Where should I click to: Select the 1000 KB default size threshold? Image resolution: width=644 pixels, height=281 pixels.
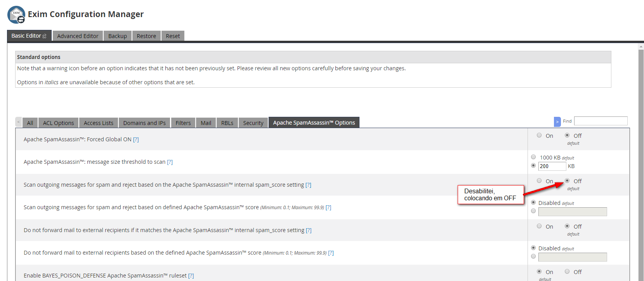pos(533,157)
